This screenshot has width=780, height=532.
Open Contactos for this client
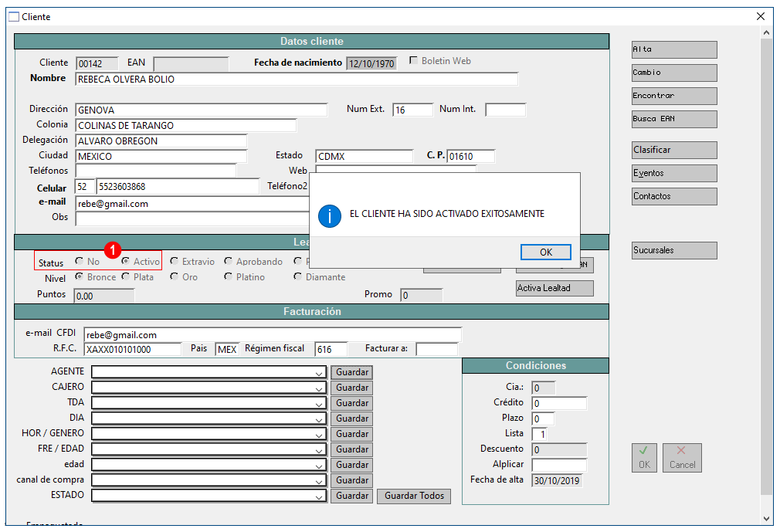674,196
